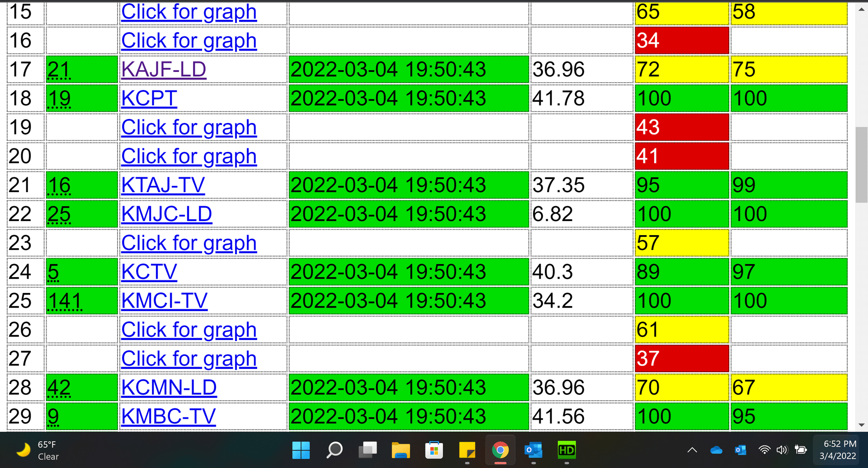Select red cell value 37 in row 27
Viewport: 868px width, 468px height.
682,359
